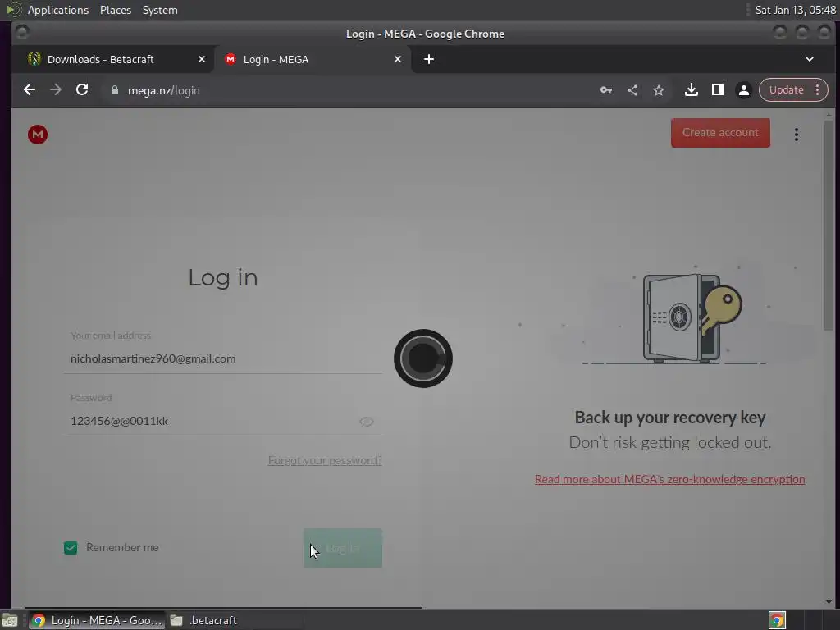Open Forgot your password link

[325, 461]
